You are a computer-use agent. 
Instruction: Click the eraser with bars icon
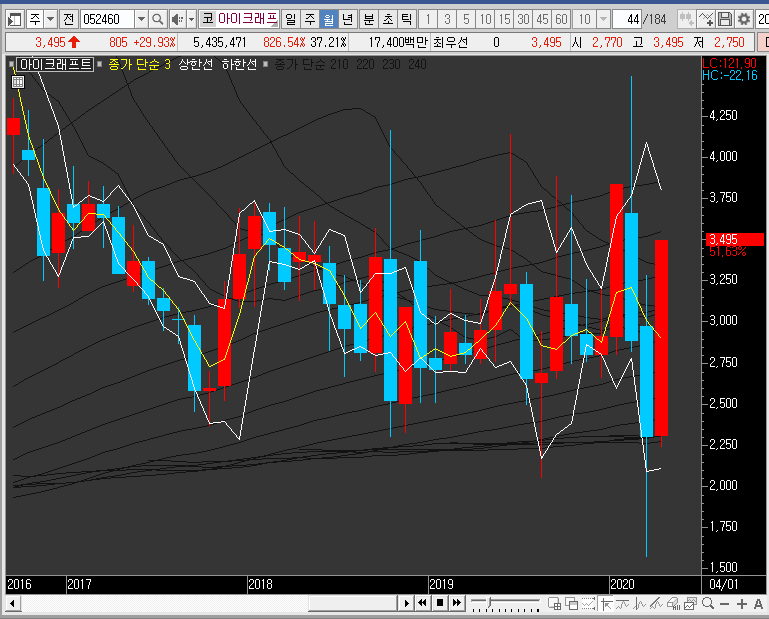point(673,604)
